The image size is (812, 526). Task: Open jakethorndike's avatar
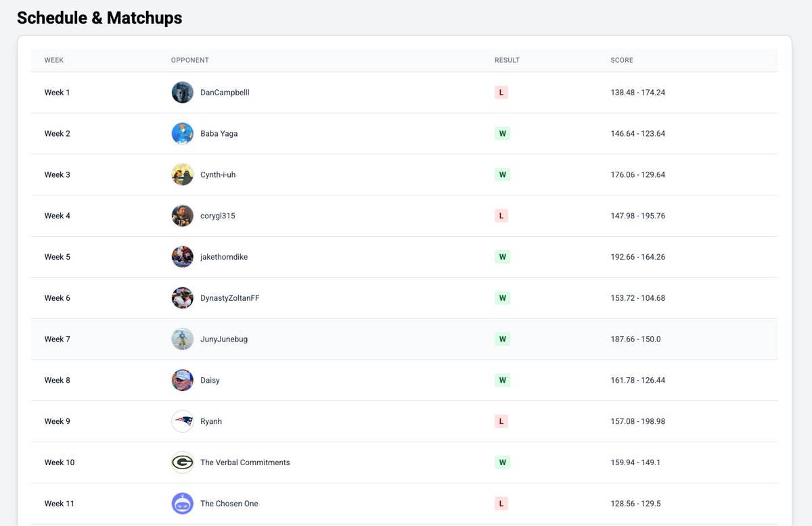point(182,256)
